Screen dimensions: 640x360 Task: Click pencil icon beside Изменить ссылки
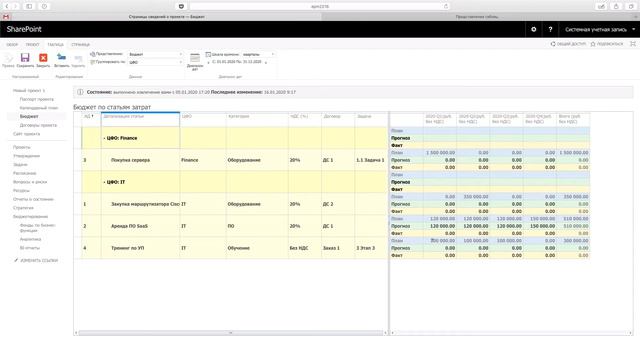click(16, 260)
